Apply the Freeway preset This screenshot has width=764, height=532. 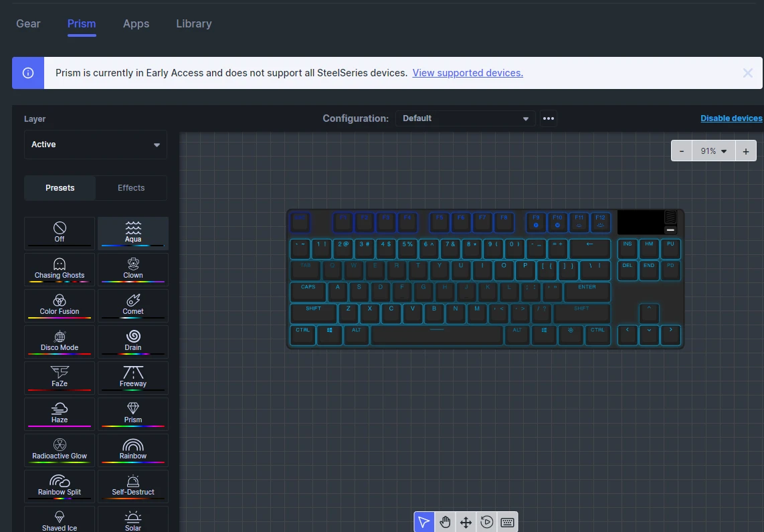pos(133,377)
